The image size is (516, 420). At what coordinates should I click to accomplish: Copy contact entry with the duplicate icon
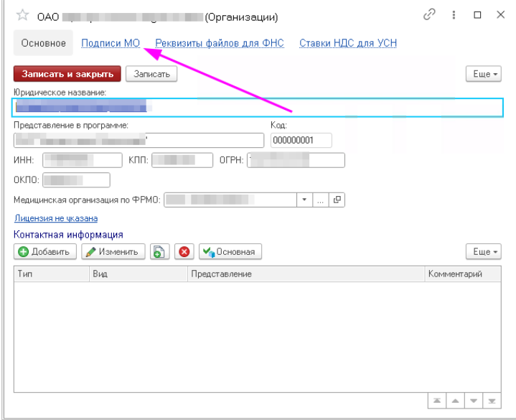pos(159,252)
